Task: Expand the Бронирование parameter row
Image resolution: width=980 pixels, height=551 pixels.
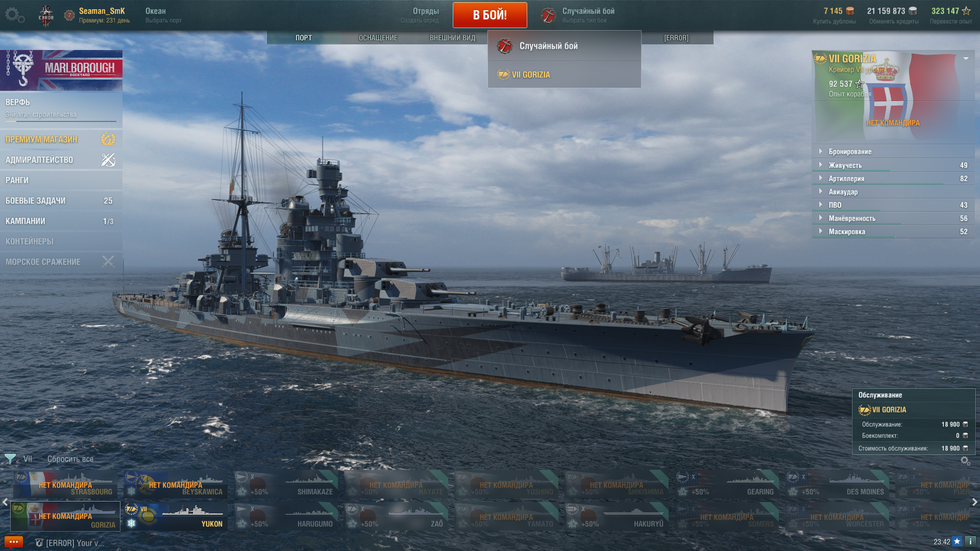Action: tap(893, 152)
